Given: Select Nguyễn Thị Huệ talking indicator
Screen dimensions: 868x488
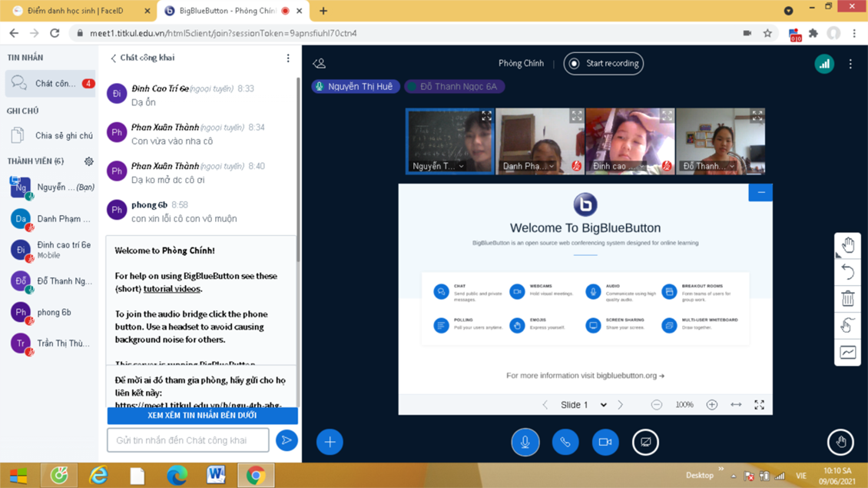Looking at the screenshot, I should pos(356,86).
